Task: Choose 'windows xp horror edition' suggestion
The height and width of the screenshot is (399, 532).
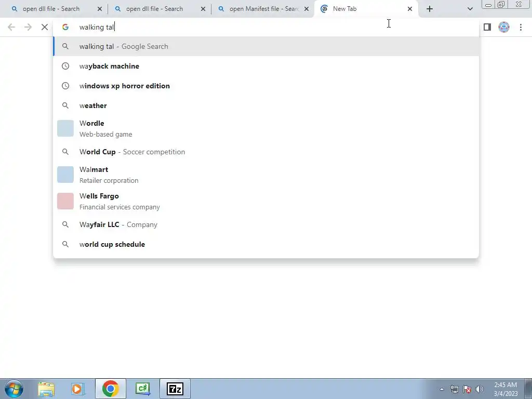Action: (266, 86)
